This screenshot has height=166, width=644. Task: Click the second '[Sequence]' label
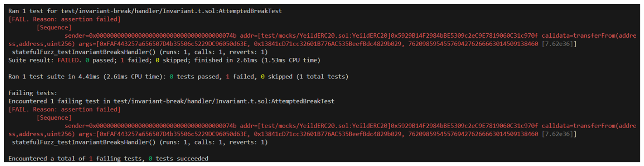coord(54,117)
